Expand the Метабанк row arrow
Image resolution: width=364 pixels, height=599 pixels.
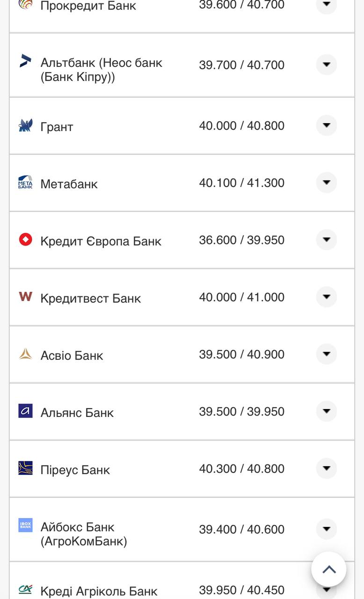point(326,183)
